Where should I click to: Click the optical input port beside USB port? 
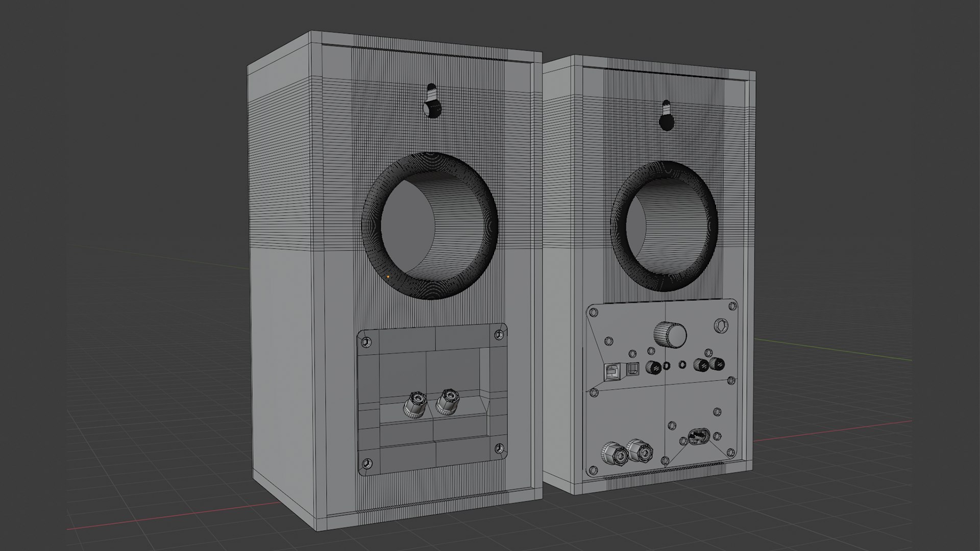point(632,369)
